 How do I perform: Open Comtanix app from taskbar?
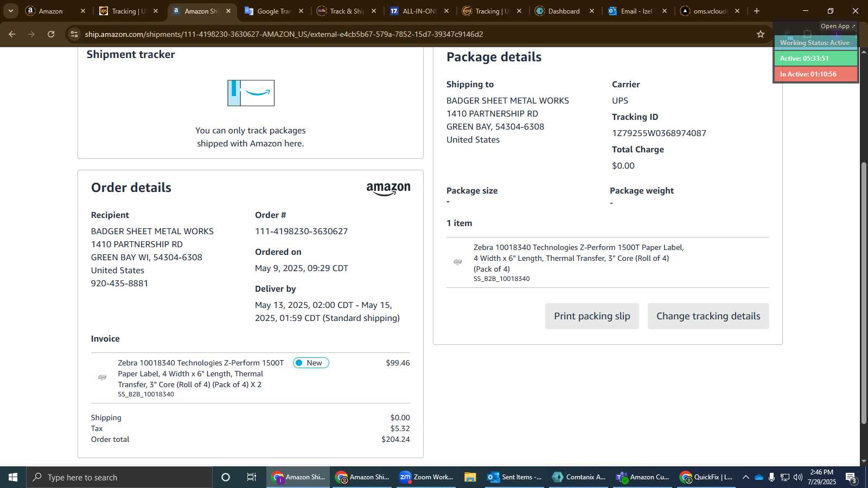578,477
